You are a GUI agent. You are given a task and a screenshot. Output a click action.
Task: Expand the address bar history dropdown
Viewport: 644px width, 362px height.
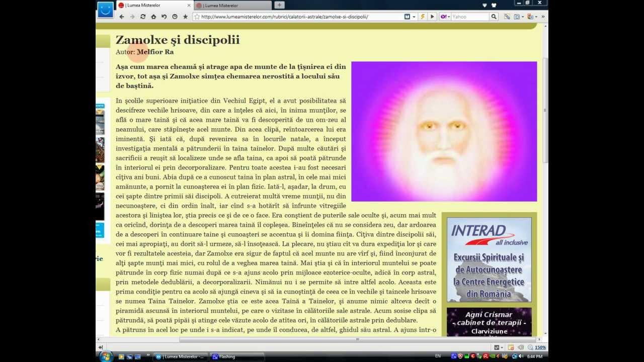coord(414,17)
